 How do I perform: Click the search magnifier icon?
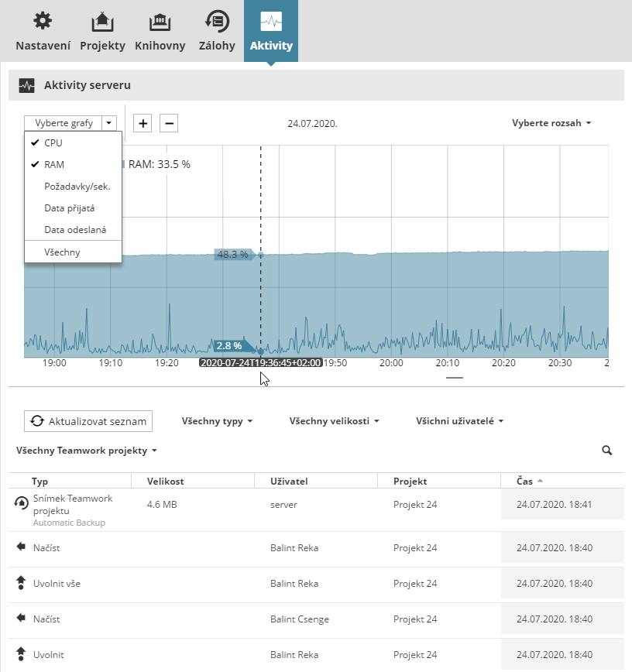tap(607, 450)
